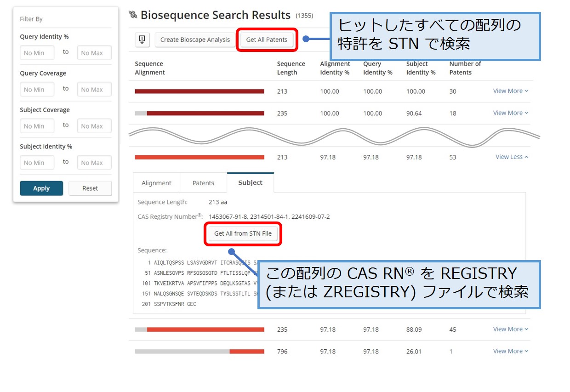Click CAS Registry Number 2314501-84-1
This screenshot has height=392, width=570.
269,217
